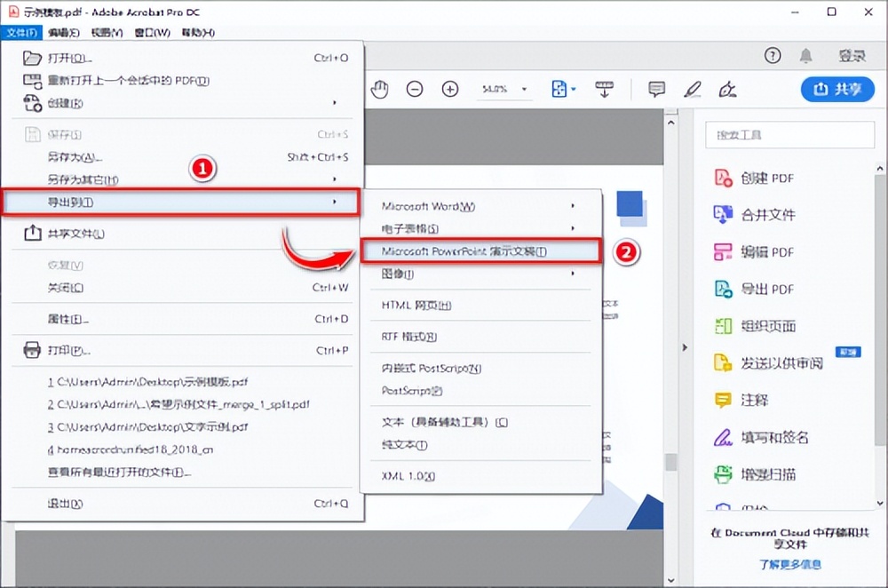
Task: Click the 了解更多信息 link
Action: (789, 566)
